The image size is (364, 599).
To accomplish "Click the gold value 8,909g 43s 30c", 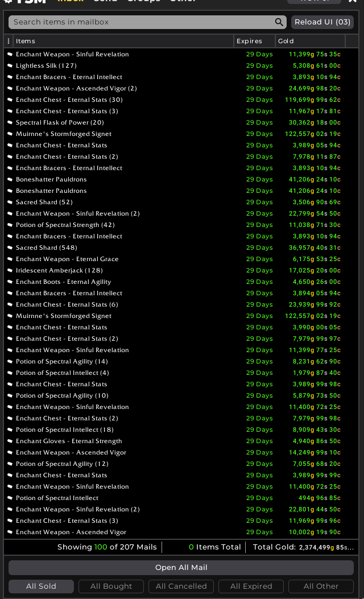I will 317,430.
